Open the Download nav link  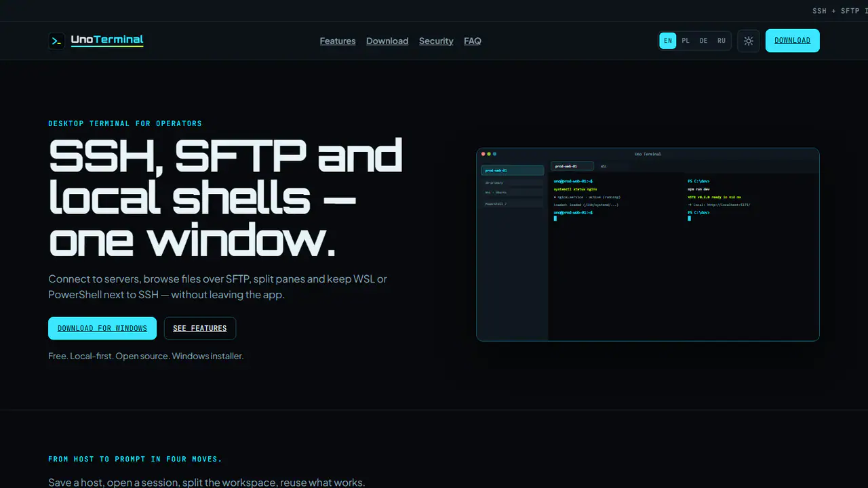[387, 41]
